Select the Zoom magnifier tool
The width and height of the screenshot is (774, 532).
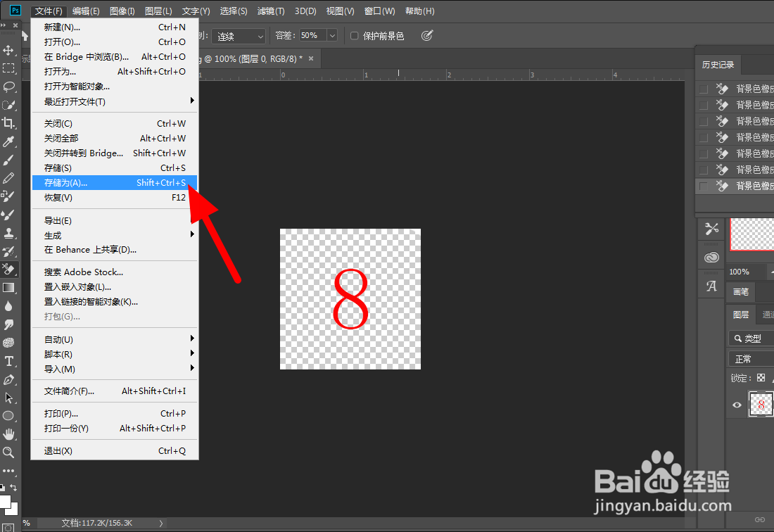(8, 452)
